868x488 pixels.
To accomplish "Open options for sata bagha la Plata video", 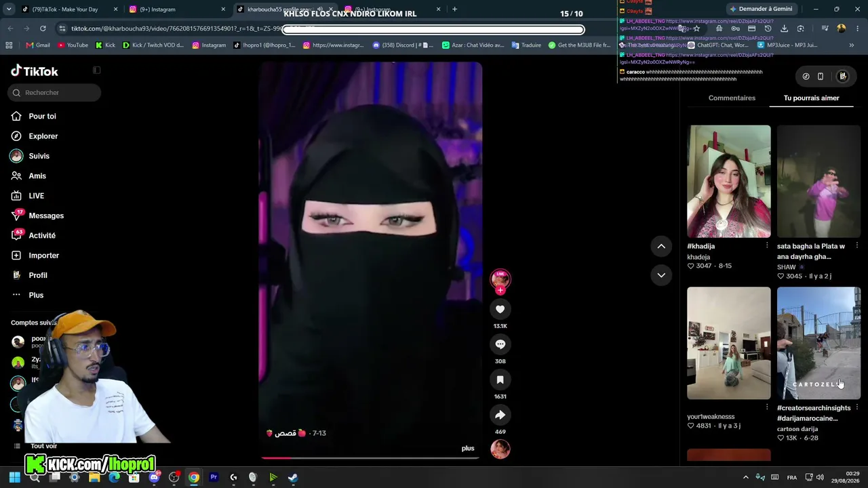I will tap(856, 245).
